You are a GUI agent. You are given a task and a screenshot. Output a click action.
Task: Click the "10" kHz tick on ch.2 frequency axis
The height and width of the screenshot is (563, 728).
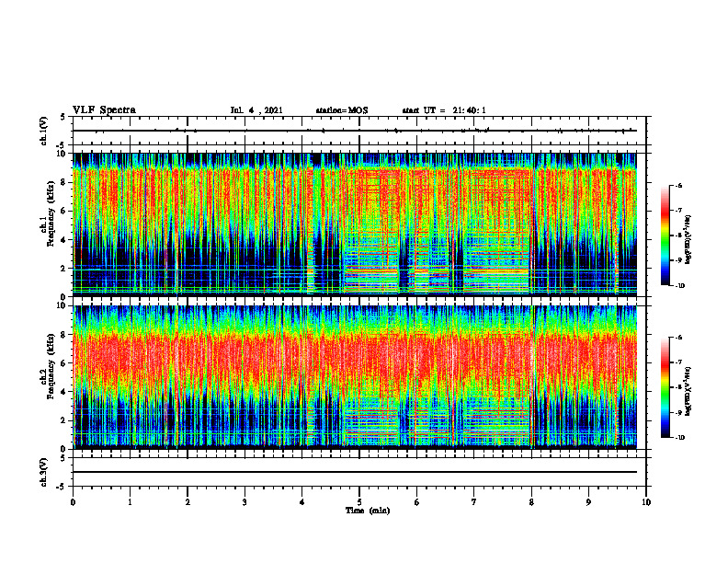[x=62, y=305]
